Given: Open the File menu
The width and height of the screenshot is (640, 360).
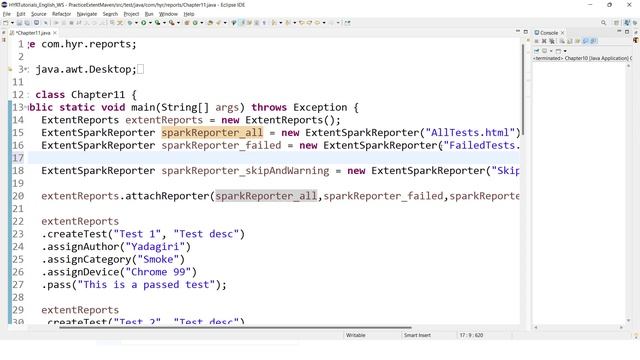Looking at the screenshot, I should point(7,14).
